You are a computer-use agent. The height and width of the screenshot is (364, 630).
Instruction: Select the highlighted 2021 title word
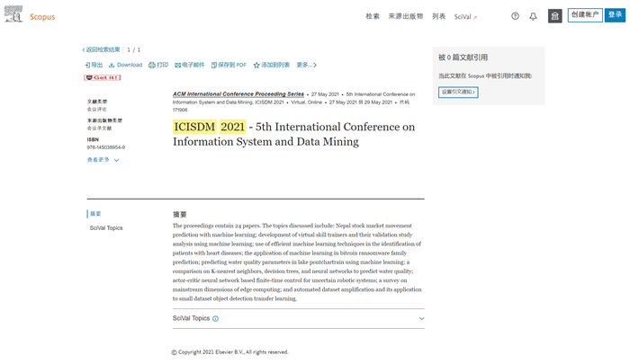coord(232,127)
